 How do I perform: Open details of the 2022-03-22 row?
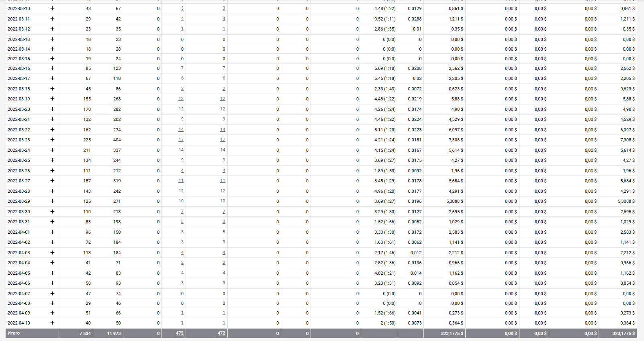(52, 130)
